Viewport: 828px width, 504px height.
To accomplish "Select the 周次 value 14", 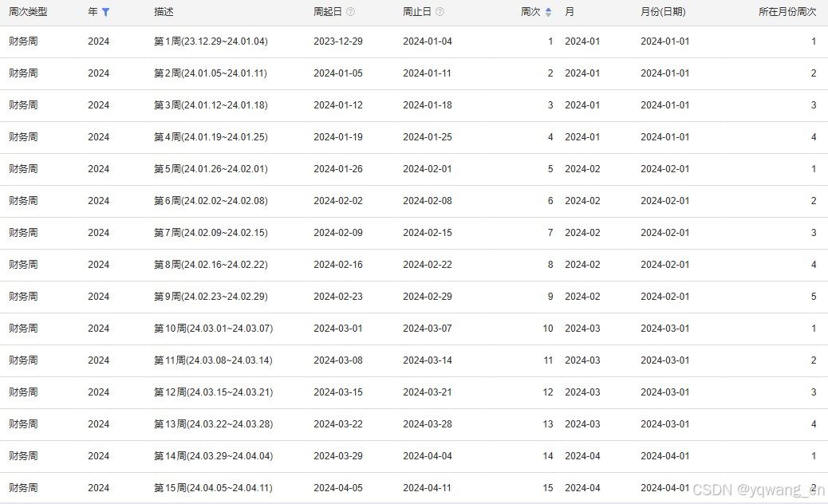I will (x=547, y=456).
